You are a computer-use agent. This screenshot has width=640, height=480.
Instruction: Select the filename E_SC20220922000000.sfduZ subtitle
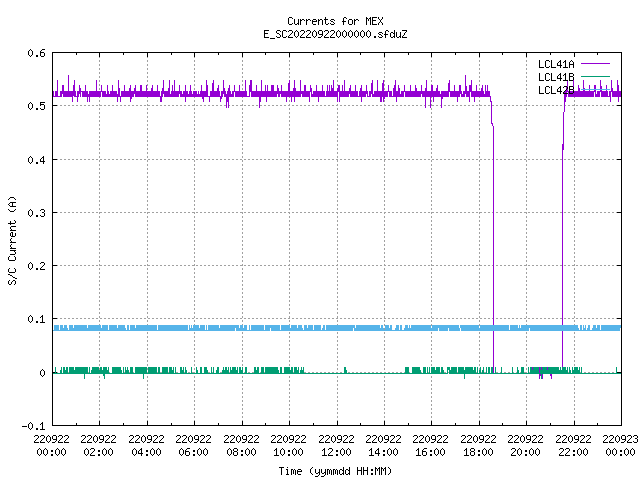tap(335, 34)
